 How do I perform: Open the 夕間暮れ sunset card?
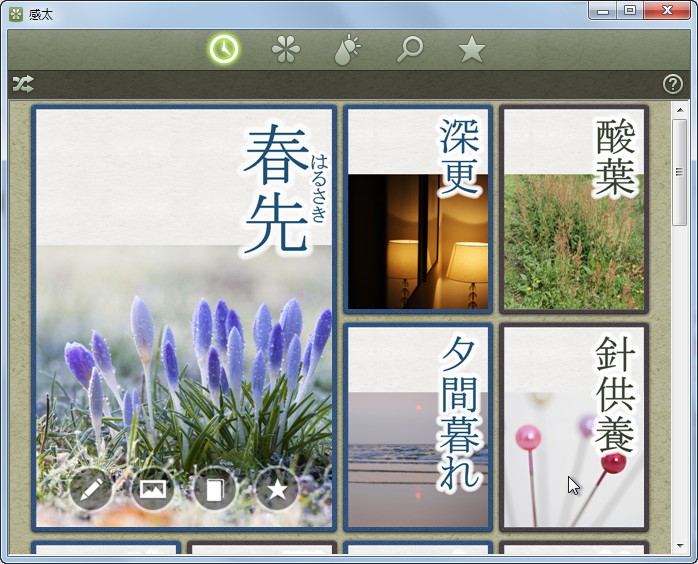tap(418, 427)
